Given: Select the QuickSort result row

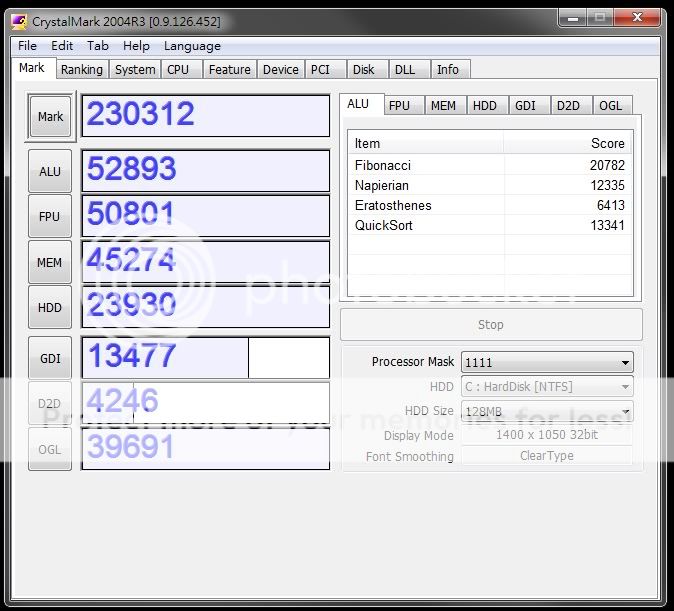Looking at the screenshot, I should tap(490, 225).
